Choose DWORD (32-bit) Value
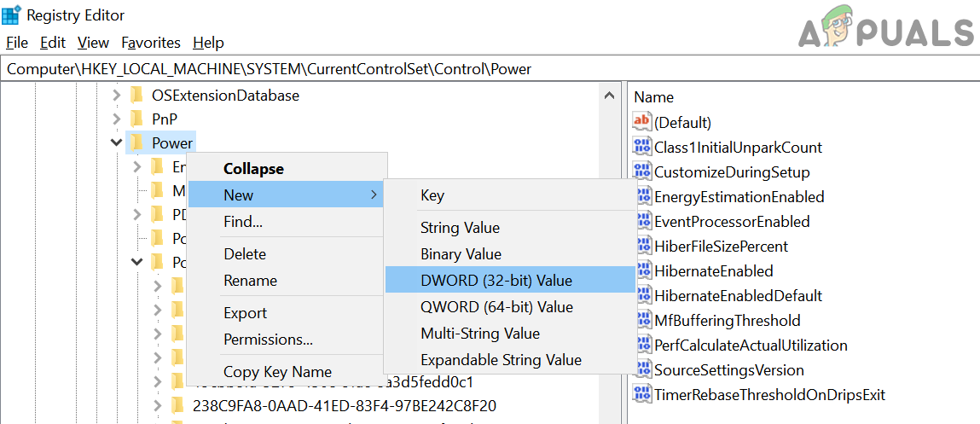 click(496, 280)
